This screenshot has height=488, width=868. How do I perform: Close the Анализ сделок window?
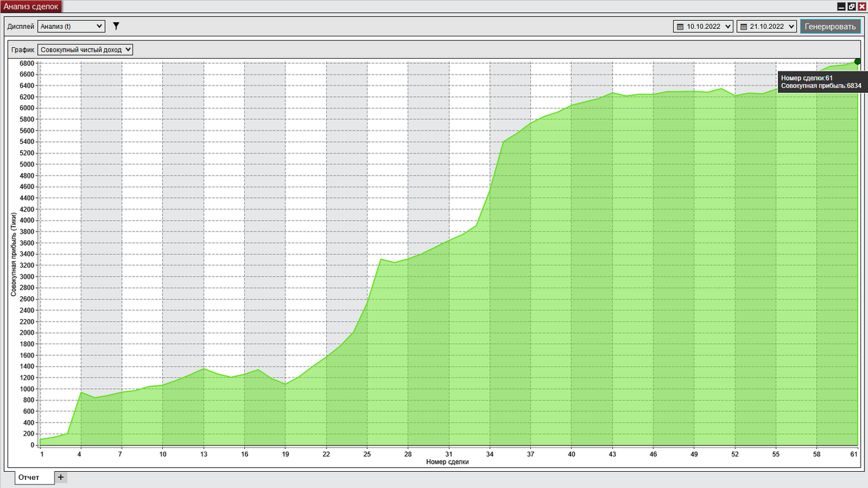point(861,6)
